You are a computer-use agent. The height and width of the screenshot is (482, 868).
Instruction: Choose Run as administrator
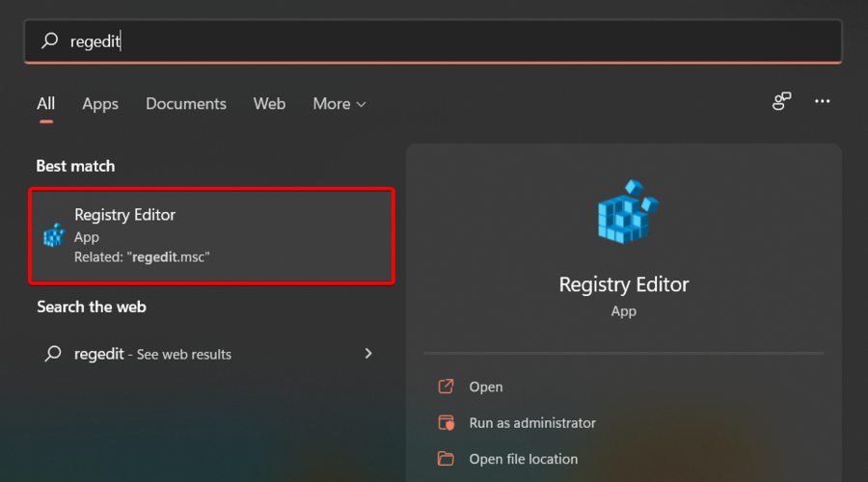point(532,423)
